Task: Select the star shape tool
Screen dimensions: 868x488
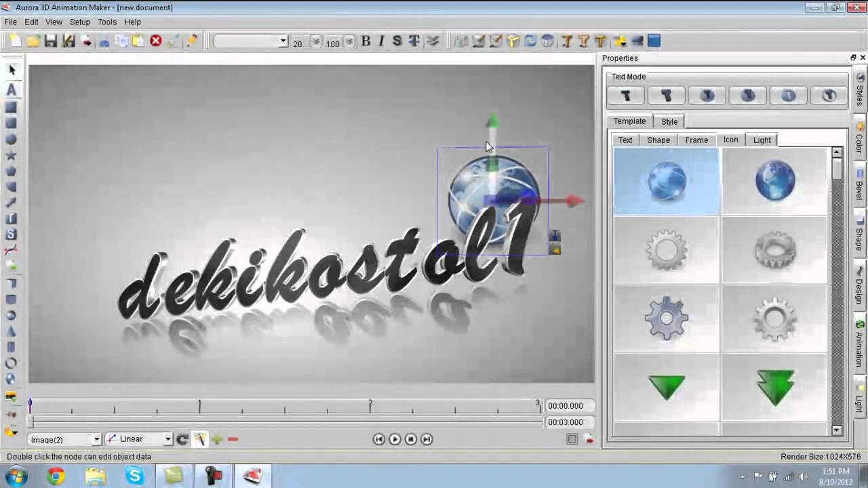Action: coord(12,155)
